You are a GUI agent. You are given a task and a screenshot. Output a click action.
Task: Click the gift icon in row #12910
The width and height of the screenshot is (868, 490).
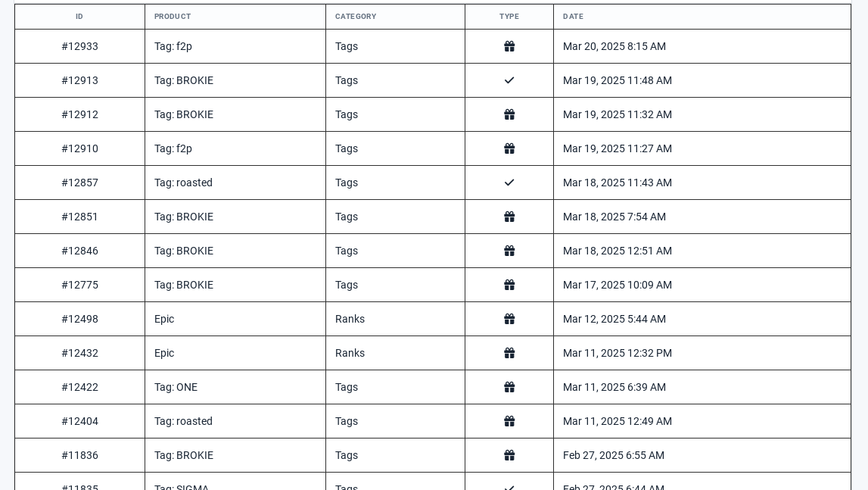pyautogui.click(x=509, y=148)
